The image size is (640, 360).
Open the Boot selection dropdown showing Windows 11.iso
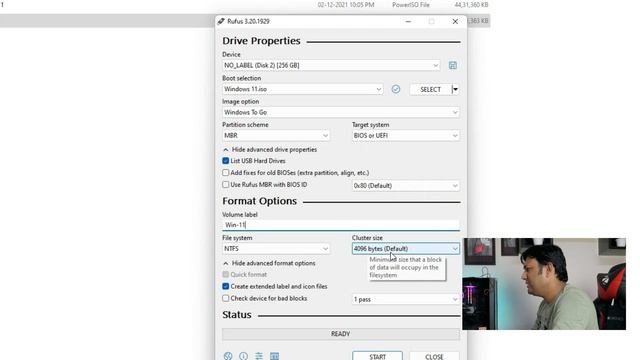[x=302, y=89]
